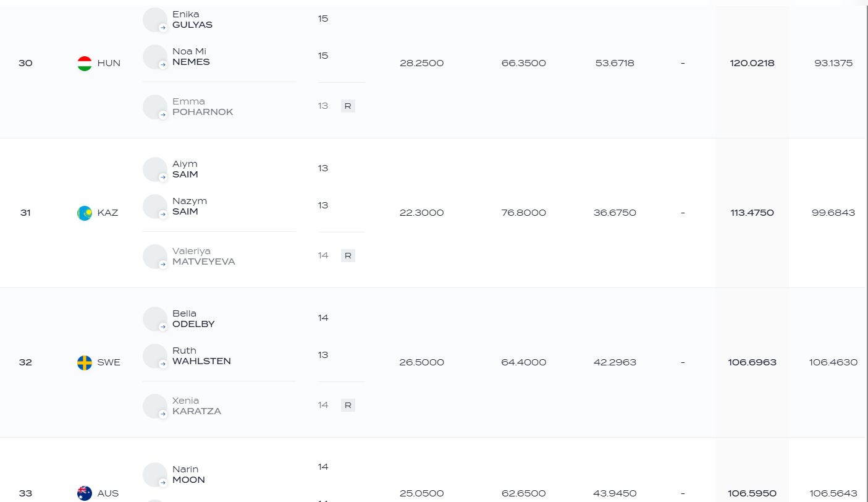Viewport: 868px width, 502px height.
Task: Click the Australia flag icon
Action: [x=85, y=493]
